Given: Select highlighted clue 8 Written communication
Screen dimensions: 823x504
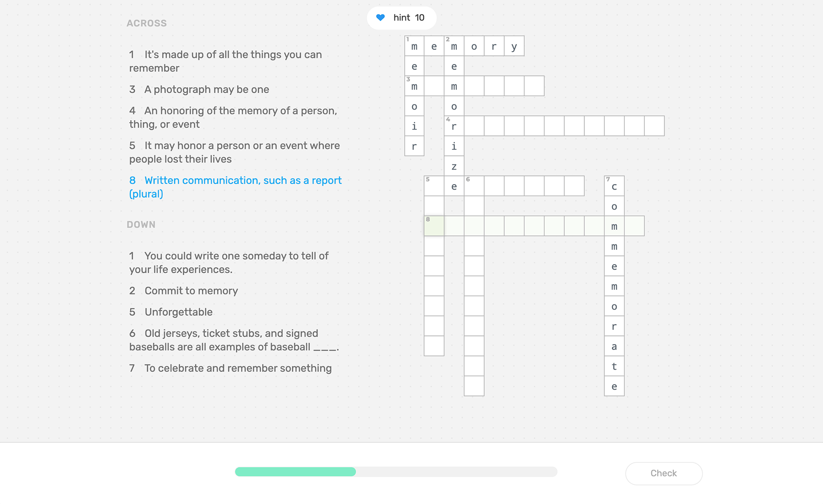Looking at the screenshot, I should tap(235, 187).
